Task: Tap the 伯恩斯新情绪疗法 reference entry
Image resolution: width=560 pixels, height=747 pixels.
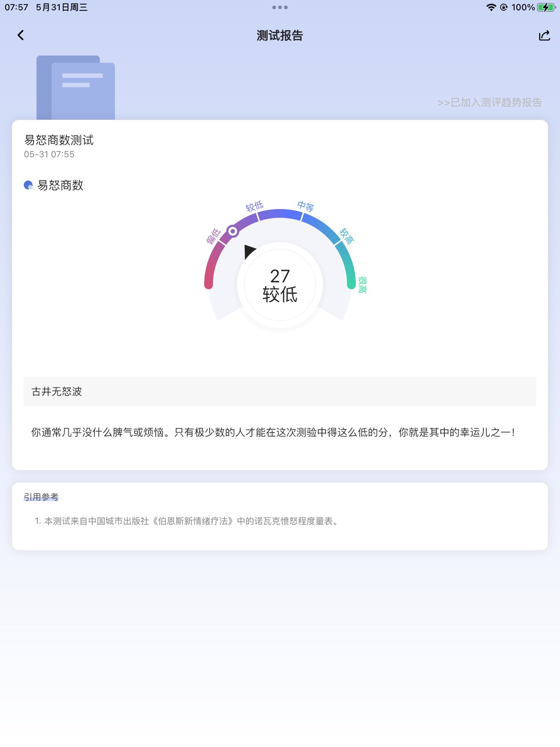Action: 189,521
